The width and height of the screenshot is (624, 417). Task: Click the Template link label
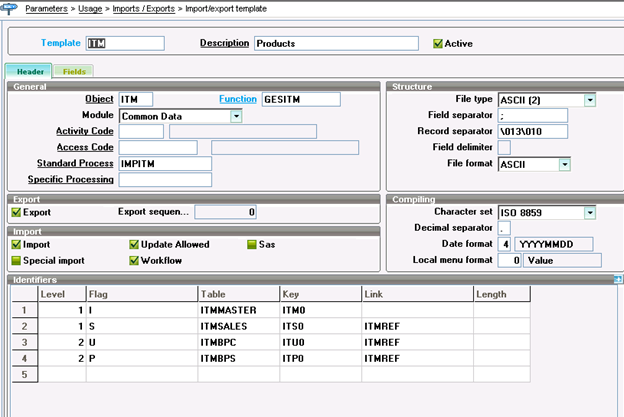[59, 44]
